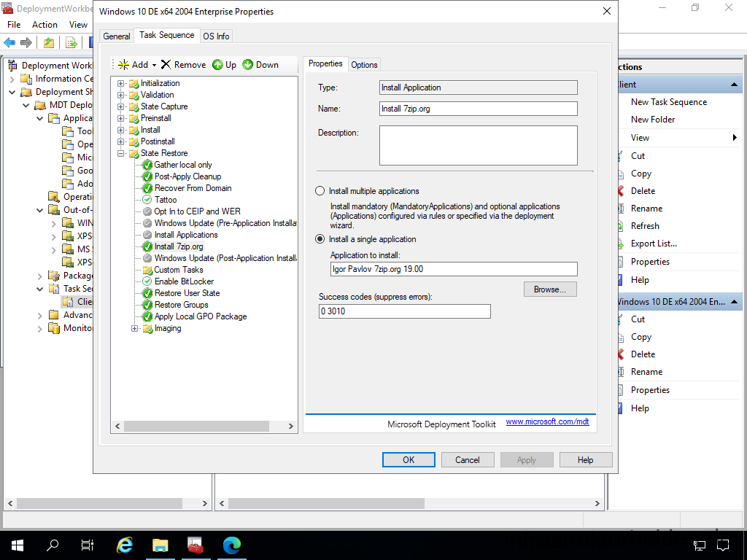This screenshot has width=747, height=560.
Task: Expand the Imaging group
Action: [135, 329]
